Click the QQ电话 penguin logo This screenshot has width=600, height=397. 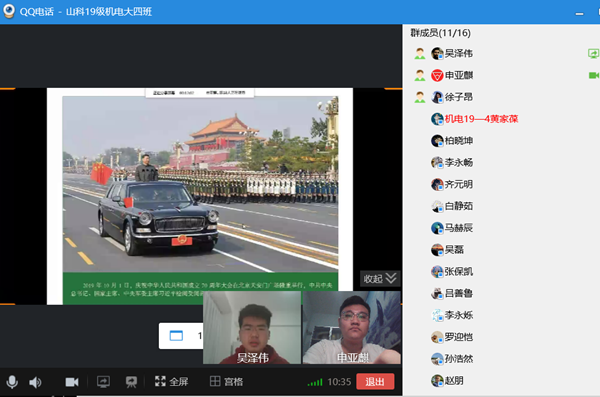point(9,11)
